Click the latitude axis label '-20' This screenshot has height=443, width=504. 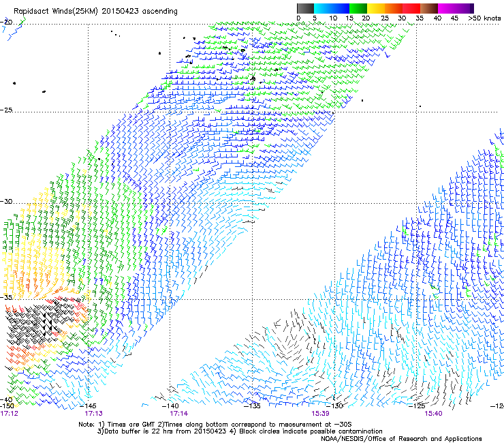click(x=6, y=22)
